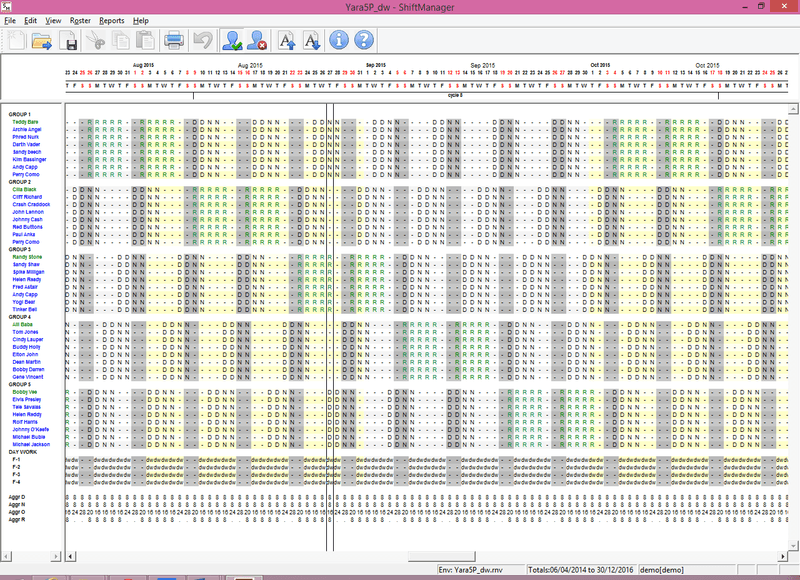Open the blue Info icon
This screenshot has height=580, width=800.
coord(339,40)
